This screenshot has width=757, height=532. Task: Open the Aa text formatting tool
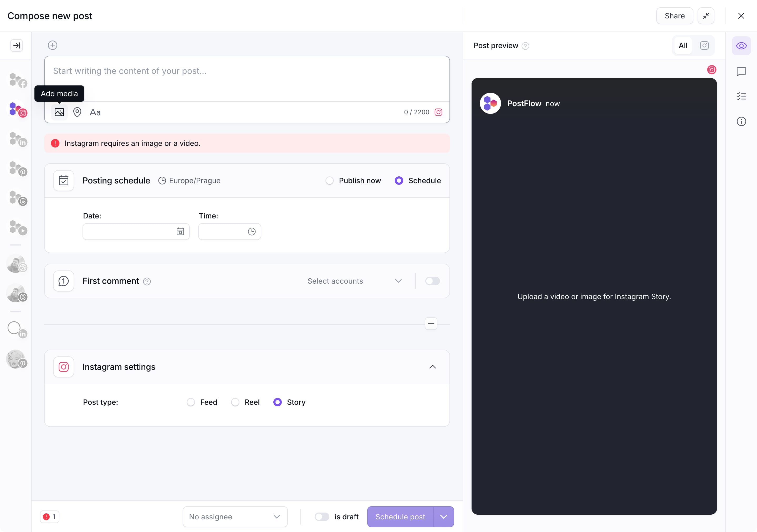point(95,112)
